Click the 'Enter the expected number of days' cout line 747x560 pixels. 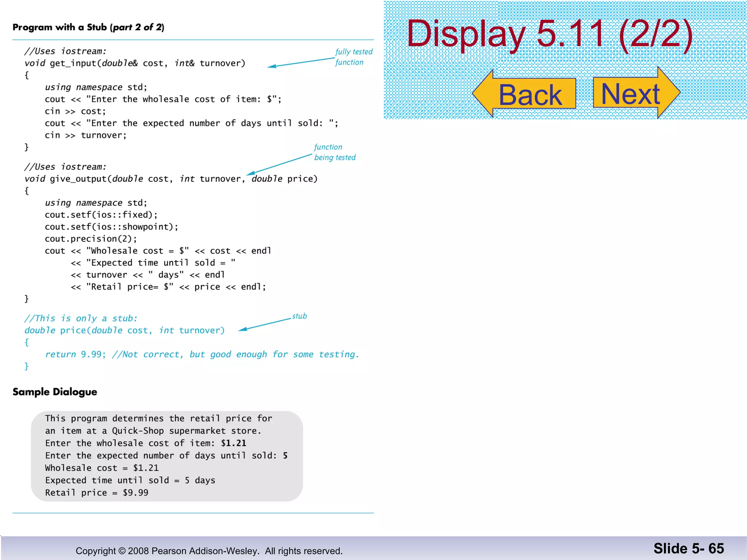click(x=191, y=123)
